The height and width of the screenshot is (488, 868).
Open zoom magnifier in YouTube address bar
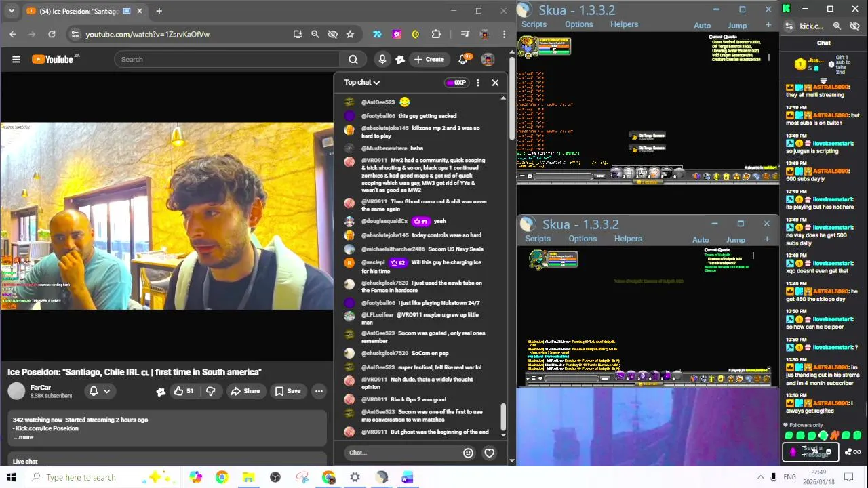[315, 34]
